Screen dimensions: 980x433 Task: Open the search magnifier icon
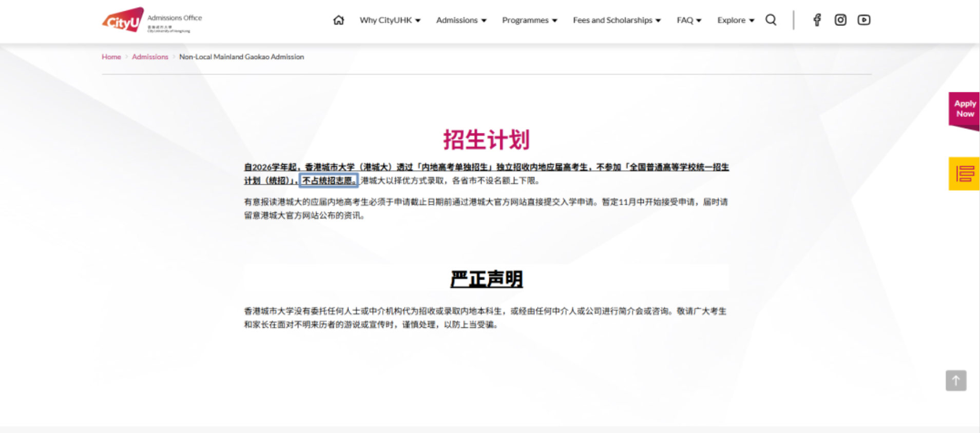[771, 20]
